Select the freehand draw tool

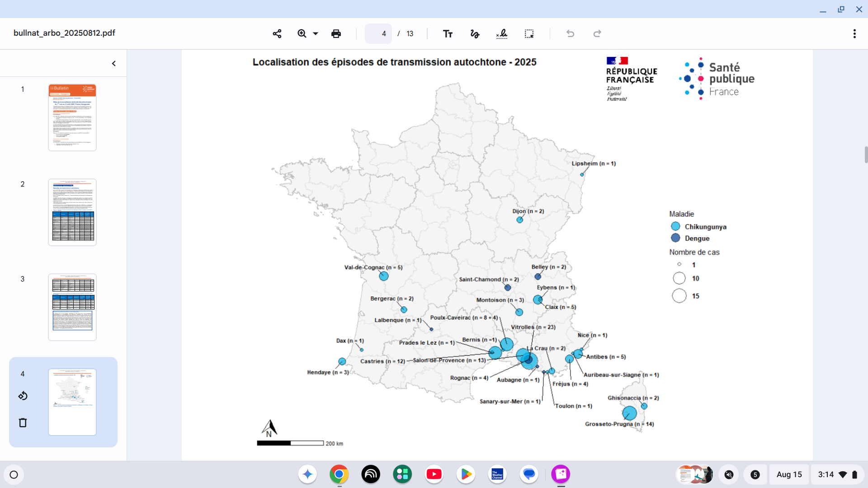475,33
